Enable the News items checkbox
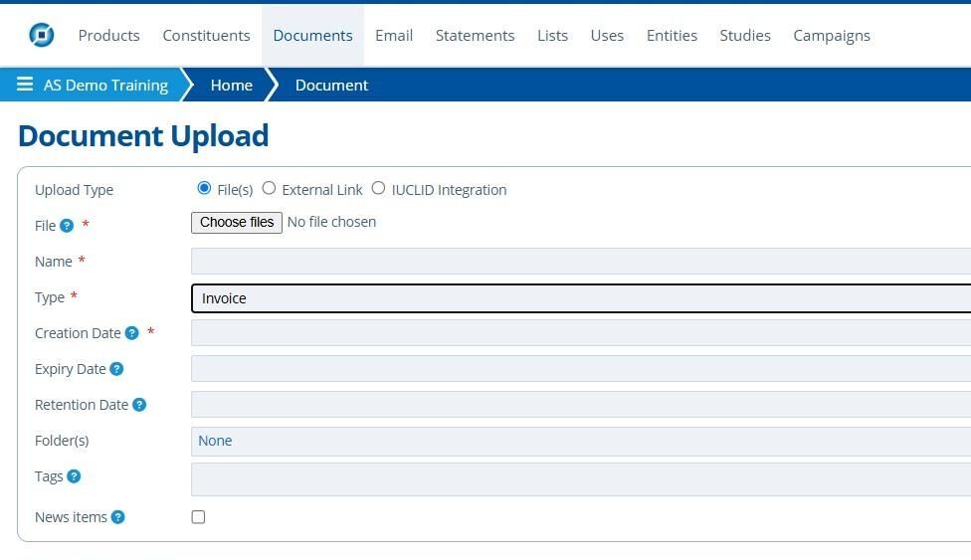Viewport: 971px width, 560px height. coord(198,516)
